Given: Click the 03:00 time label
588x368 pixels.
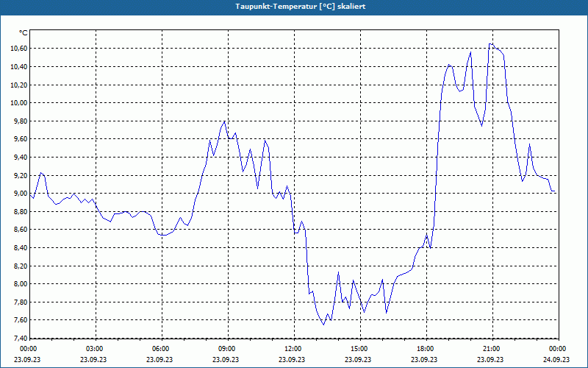Looking at the screenshot, I should (x=95, y=349).
